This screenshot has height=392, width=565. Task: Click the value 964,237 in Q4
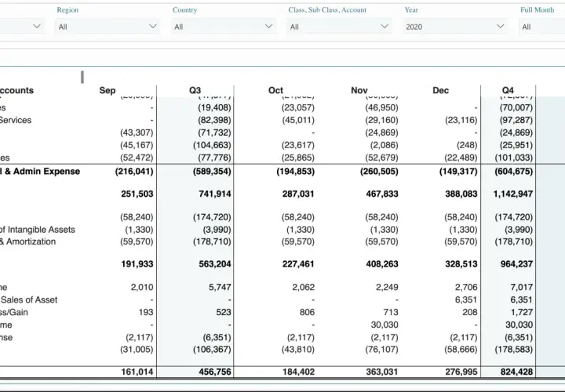tap(516, 264)
